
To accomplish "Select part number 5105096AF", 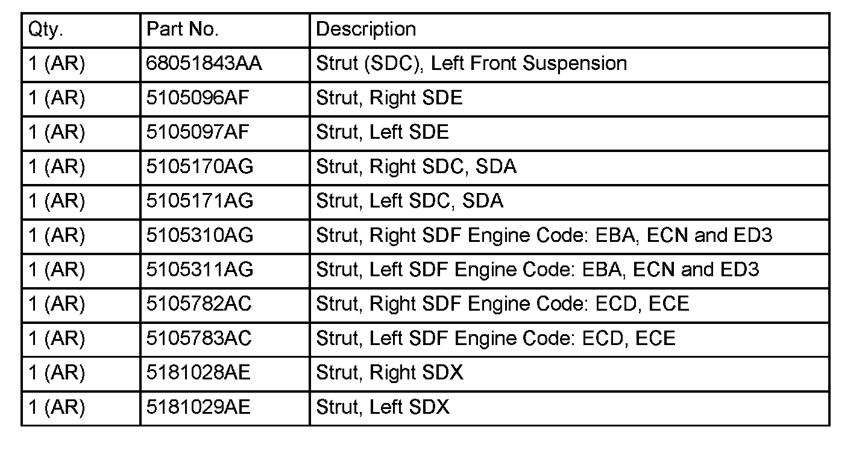I will (198, 98).
